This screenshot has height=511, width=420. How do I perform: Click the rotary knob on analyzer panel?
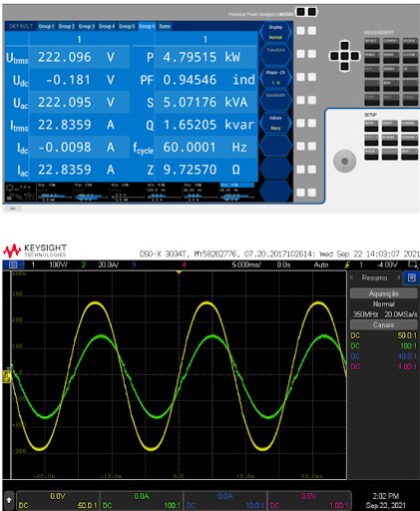point(345,161)
